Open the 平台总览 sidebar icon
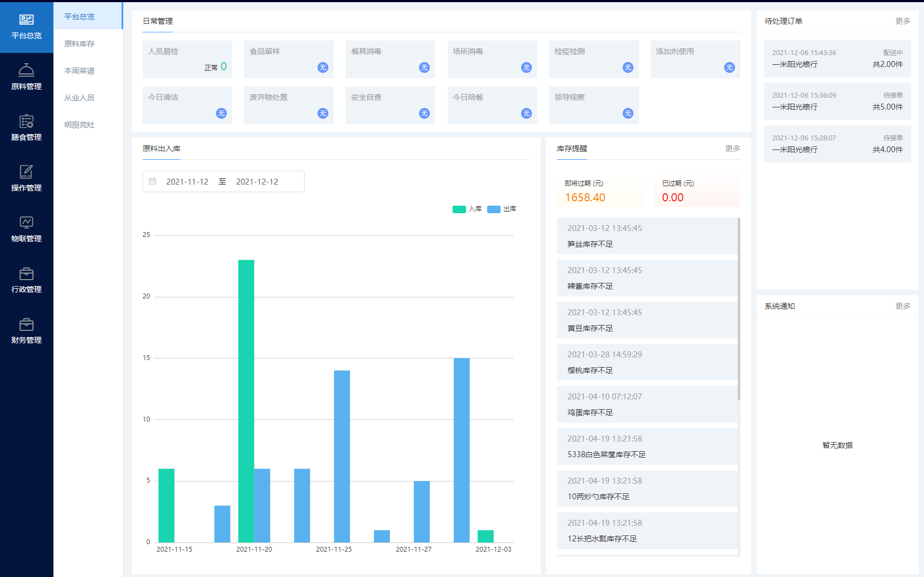Screen dimensions: 924x577 tap(26, 21)
